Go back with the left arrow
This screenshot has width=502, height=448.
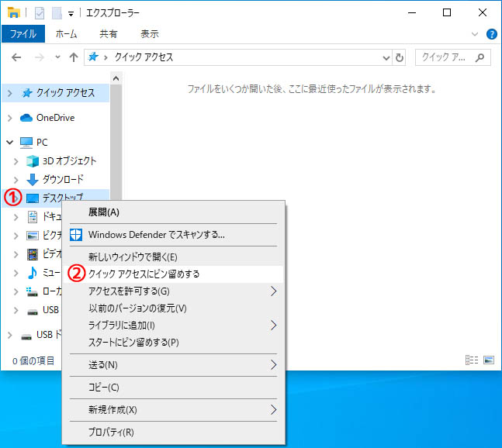16,57
